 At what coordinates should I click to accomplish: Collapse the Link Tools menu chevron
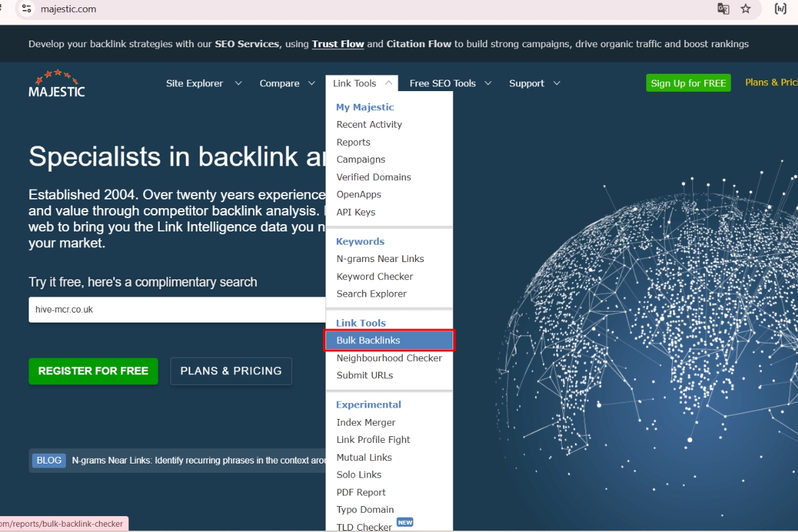(x=389, y=82)
